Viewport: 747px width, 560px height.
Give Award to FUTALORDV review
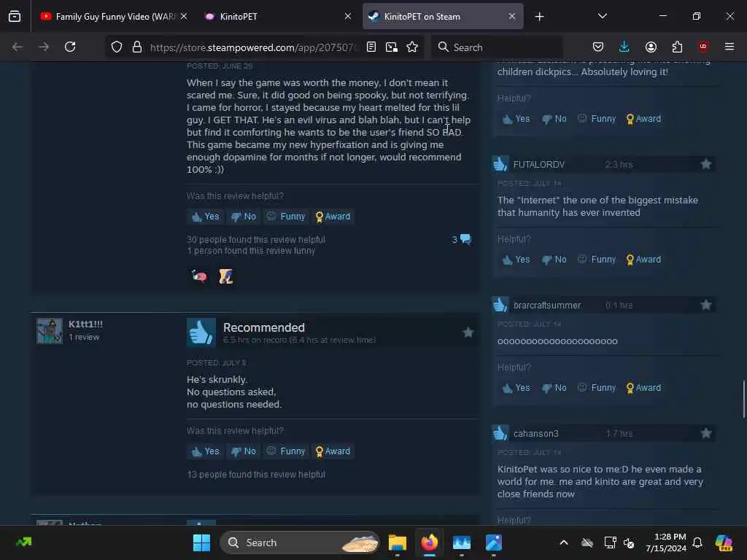[x=643, y=260]
